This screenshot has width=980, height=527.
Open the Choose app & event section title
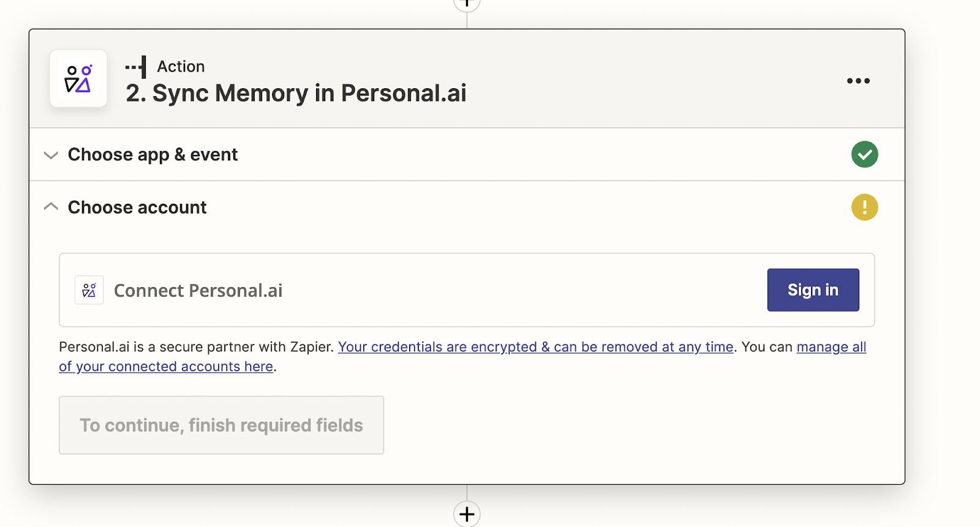153,155
